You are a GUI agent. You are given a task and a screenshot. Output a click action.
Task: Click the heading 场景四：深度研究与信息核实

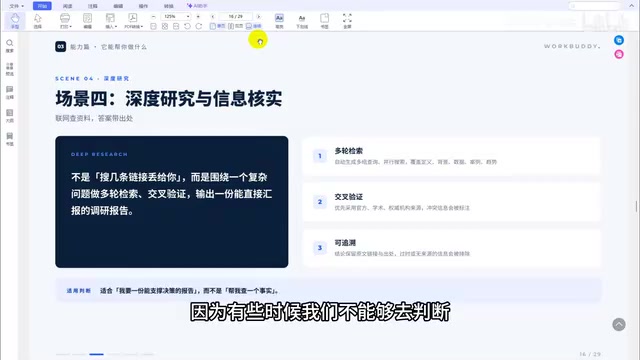pyautogui.click(x=169, y=99)
